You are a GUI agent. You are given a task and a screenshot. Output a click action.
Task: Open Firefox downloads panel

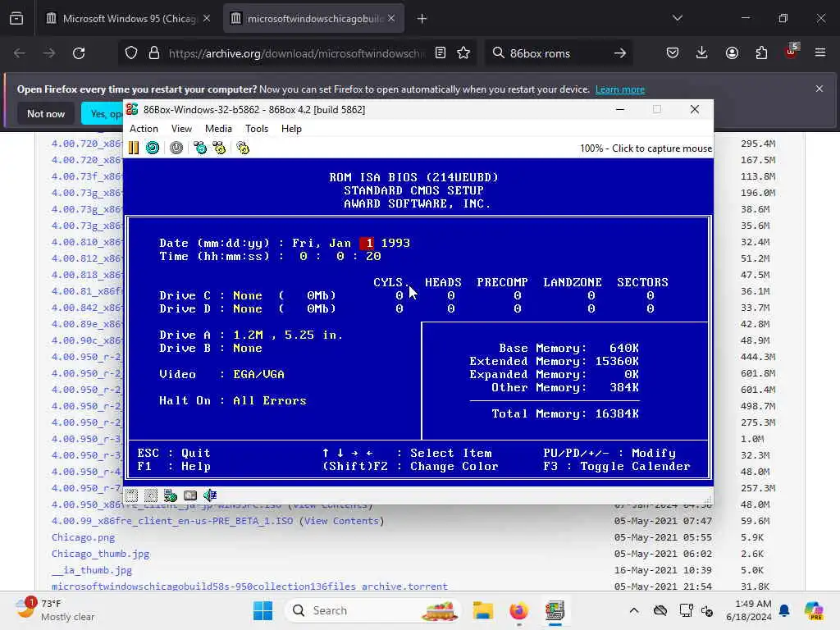click(702, 53)
